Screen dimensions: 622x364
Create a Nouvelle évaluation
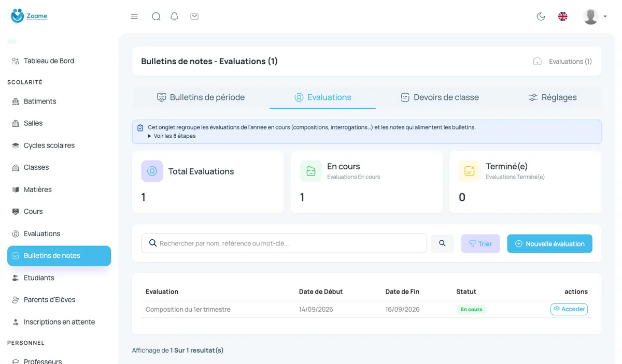click(x=549, y=244)
